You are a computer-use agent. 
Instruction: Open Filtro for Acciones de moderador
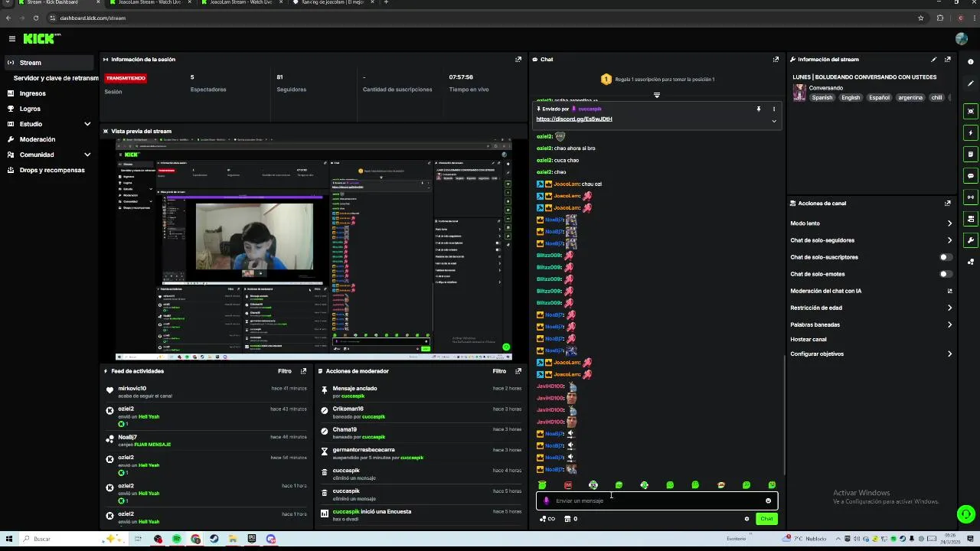click(499, 371)
